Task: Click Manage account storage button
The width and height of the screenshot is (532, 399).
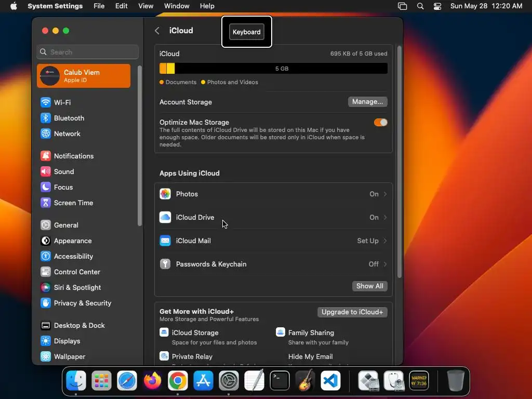Action: (367, 102)
